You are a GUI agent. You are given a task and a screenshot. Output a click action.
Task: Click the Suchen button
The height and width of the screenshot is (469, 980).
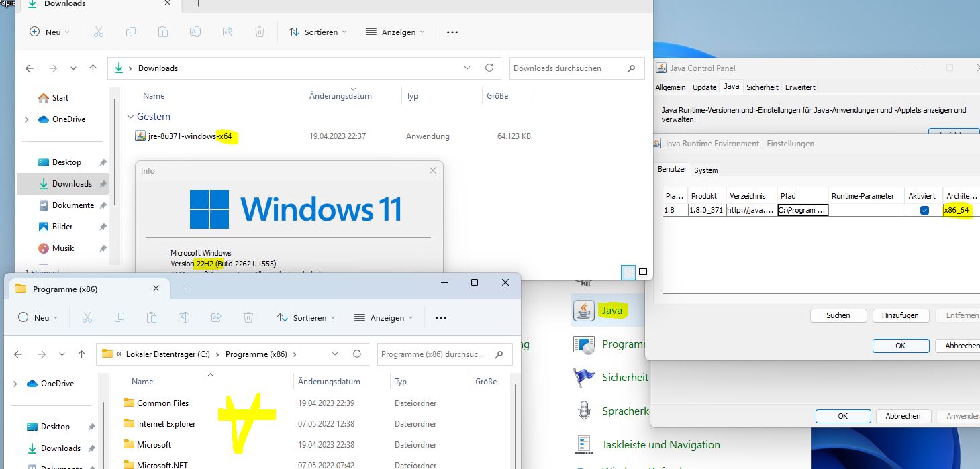pyautogui.click(x=838, y=315)
